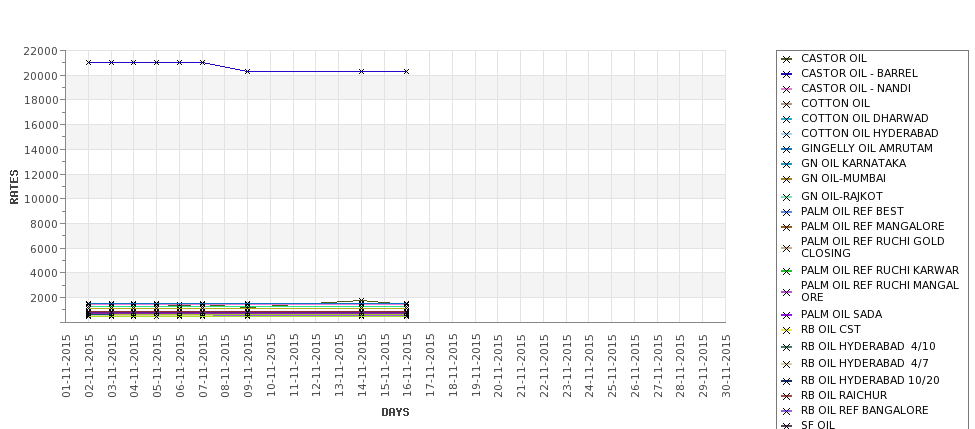Viewport: 975px width, 429px height.
Task: Click the CASTOR OIL legend entry
Action: pos(833,58)
